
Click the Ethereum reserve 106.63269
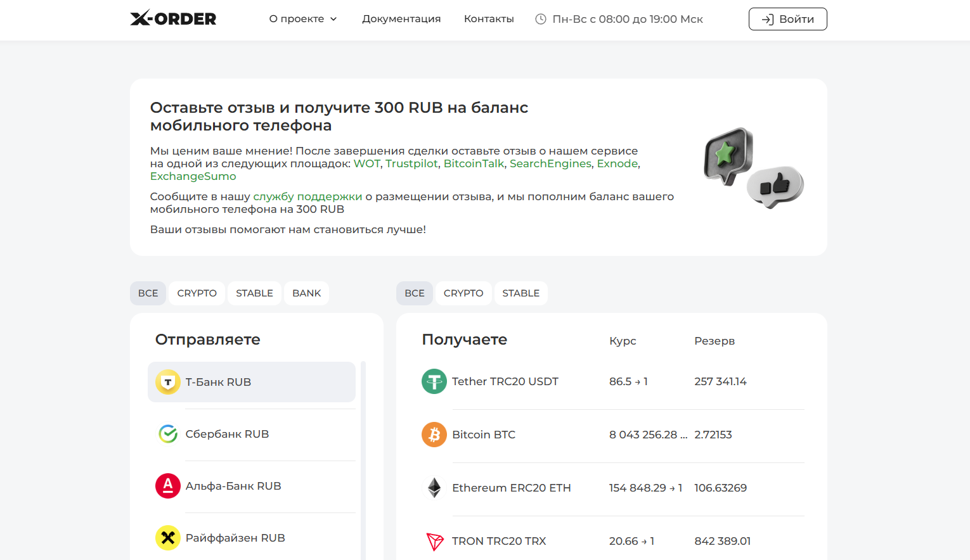[720, 488]
